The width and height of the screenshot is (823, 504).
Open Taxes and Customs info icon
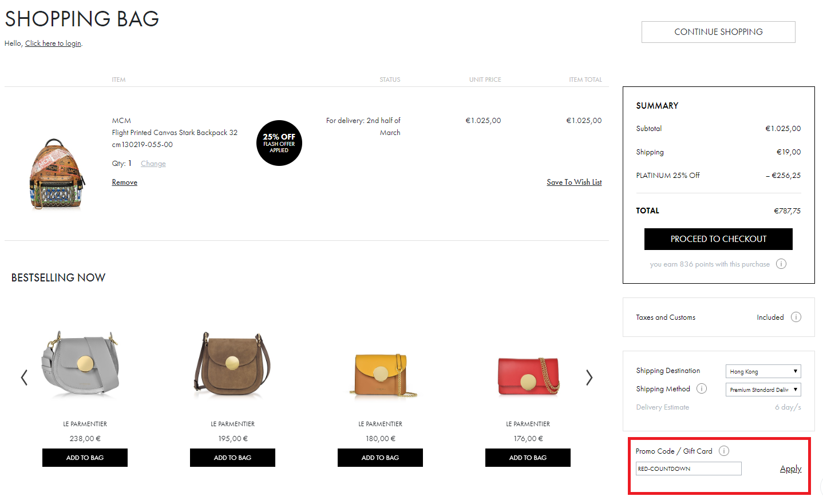[x=796, y=317]
